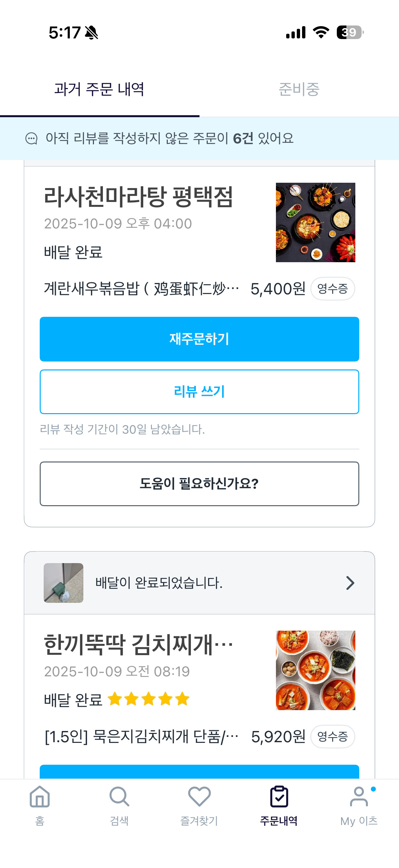Viewport: 399px width, 868px height.
Task: Open 도움이 필요하신가요? help button
Action: pyautogui.click(x=199, y=484)
